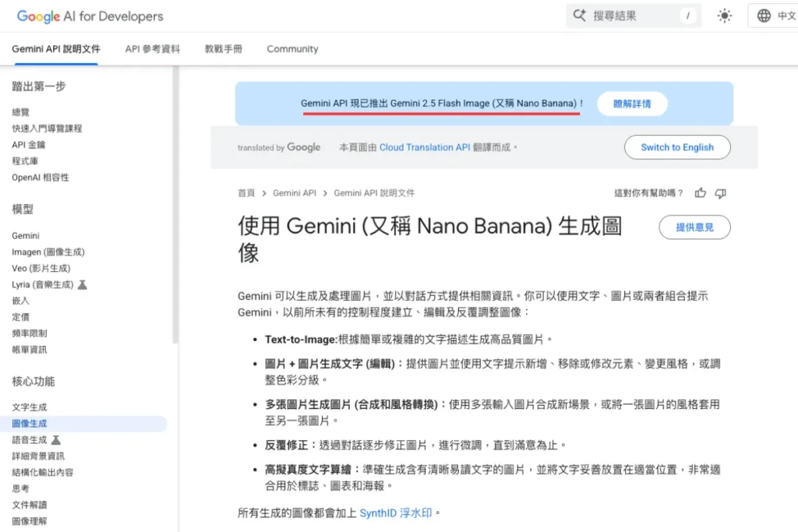Screen dimensions: 798x532
Task: Click the 踏出第一步 sidebar heading
Action: point(39,86)
